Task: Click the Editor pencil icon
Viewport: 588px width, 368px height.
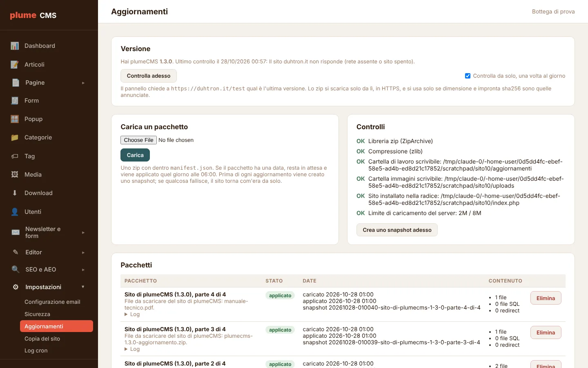Action: (x=16, y=252)
